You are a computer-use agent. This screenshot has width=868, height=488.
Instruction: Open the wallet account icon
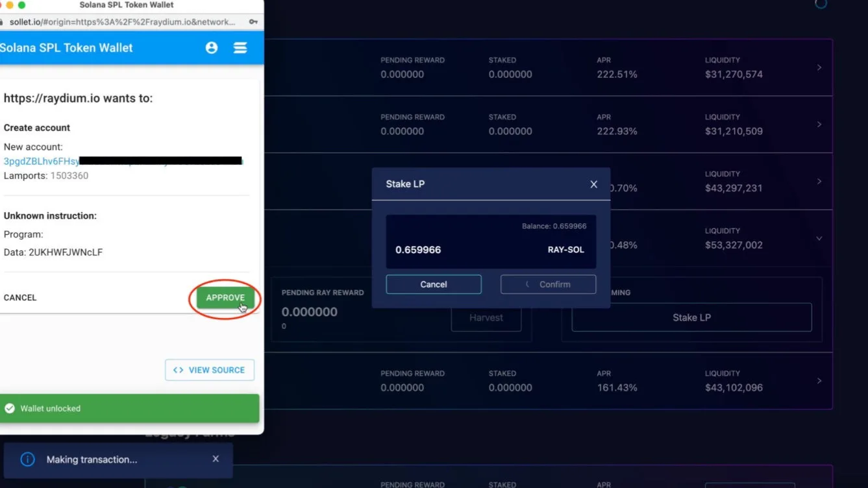pos(212,48)
